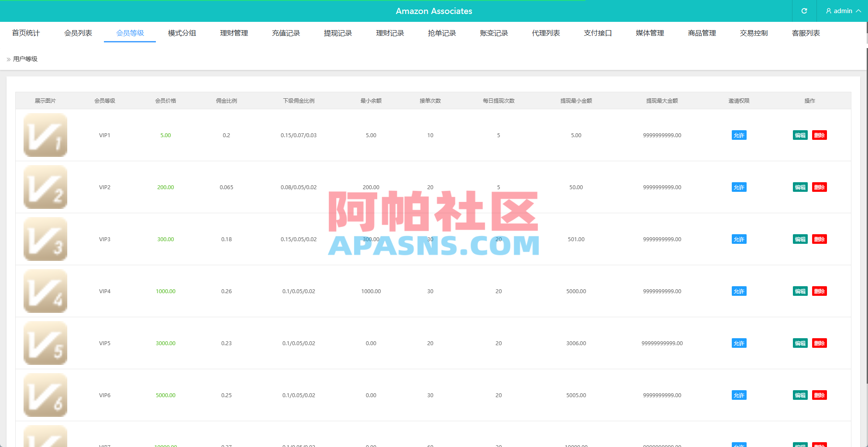Screen dimensions: 868x447
Task: Select the 会员等级 tab
Action: click(x=130, y=33)
